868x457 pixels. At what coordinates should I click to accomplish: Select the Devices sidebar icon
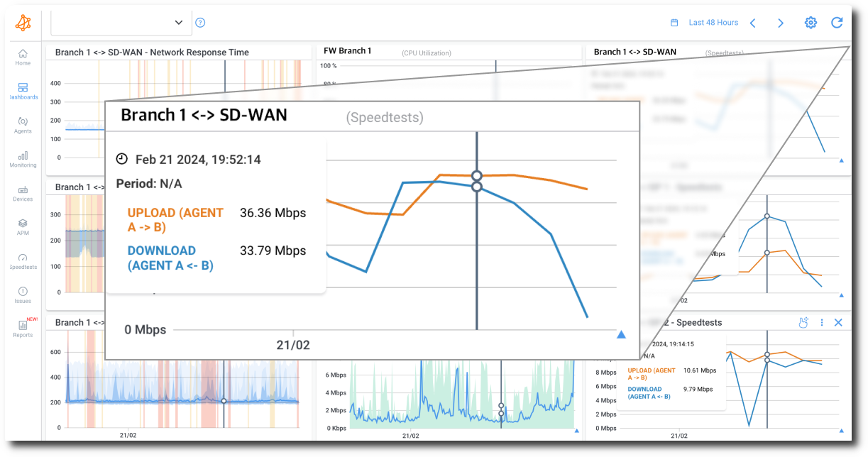point(23,192)
